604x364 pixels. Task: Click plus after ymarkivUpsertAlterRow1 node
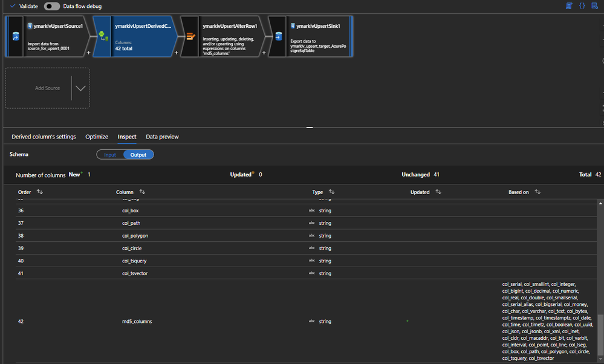(x=263, y=53)
